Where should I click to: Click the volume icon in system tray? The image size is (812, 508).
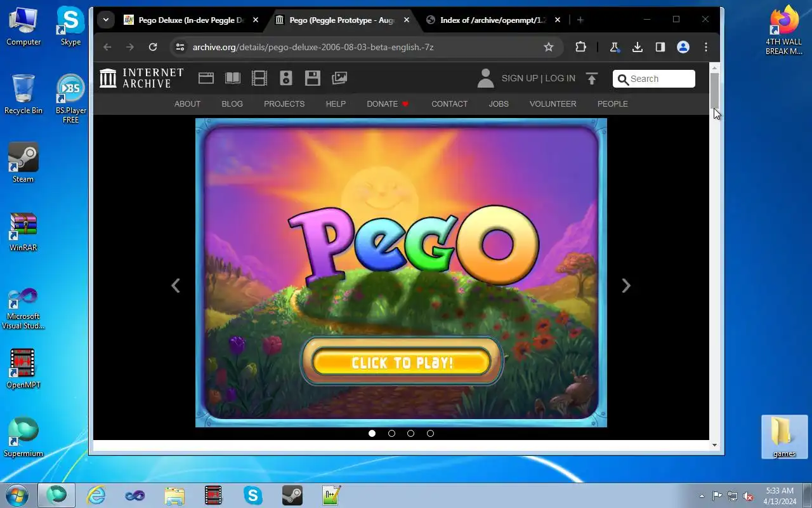(x=748, y=496)
